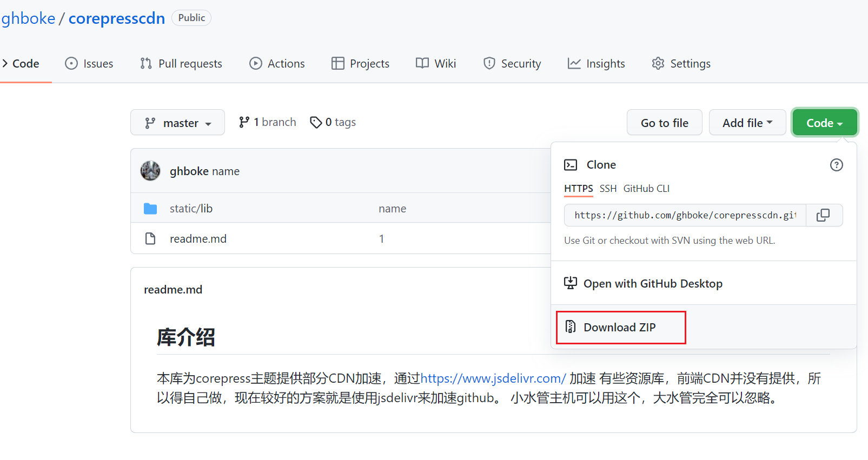Viewport: 868px width, 460px height.
Task: Click the GitHub Desktop download icon
Action: point(571,283)
